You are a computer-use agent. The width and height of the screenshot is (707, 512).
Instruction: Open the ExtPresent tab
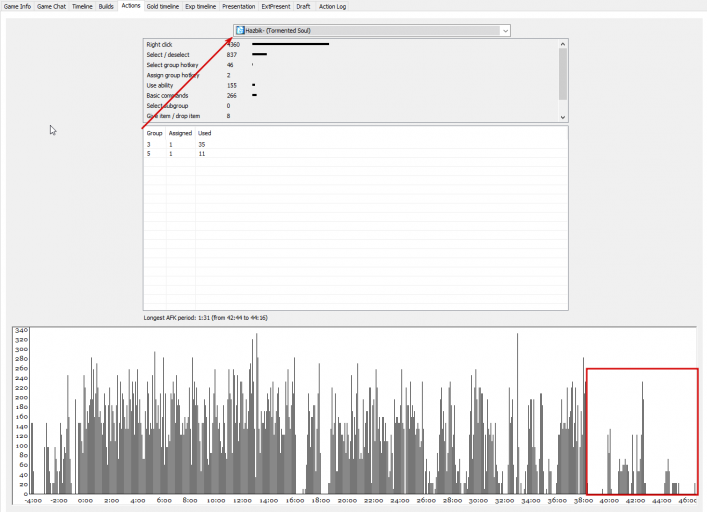276,6
